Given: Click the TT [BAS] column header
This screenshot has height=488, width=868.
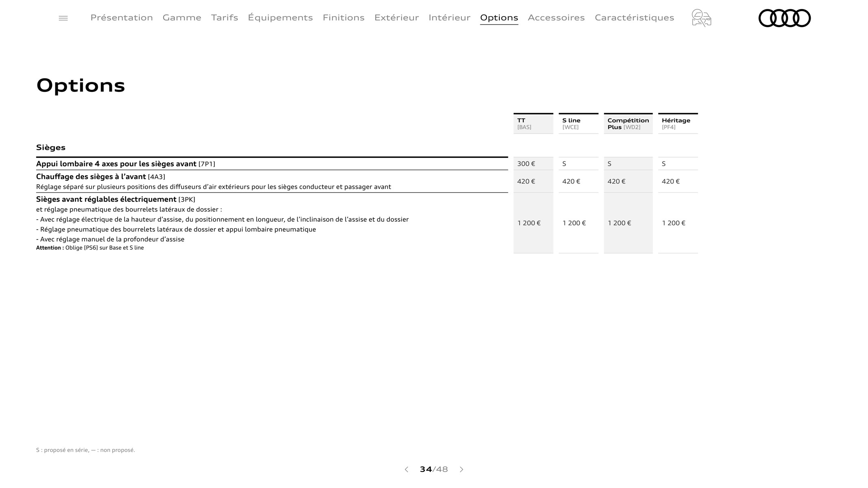Looking at the screenshot, I should pyautogui.click(x=533, y=124).
